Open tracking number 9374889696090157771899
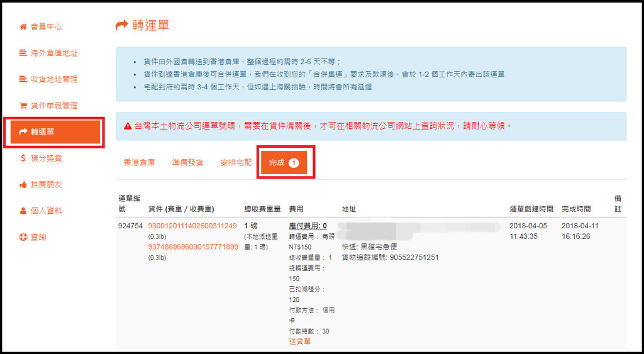The width and height of the screenshot is (644, 354). point(192,246)
